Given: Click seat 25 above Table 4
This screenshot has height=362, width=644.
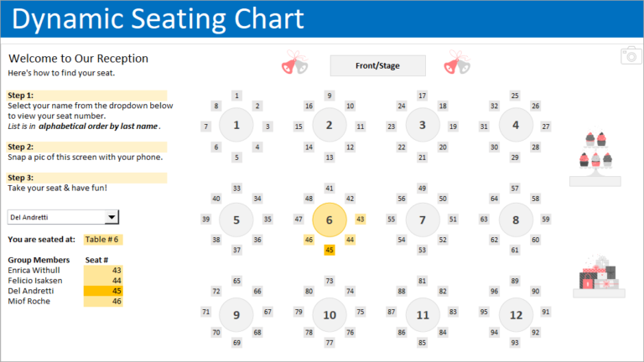Looking at the screenshot, I should (x=515, y=96).
